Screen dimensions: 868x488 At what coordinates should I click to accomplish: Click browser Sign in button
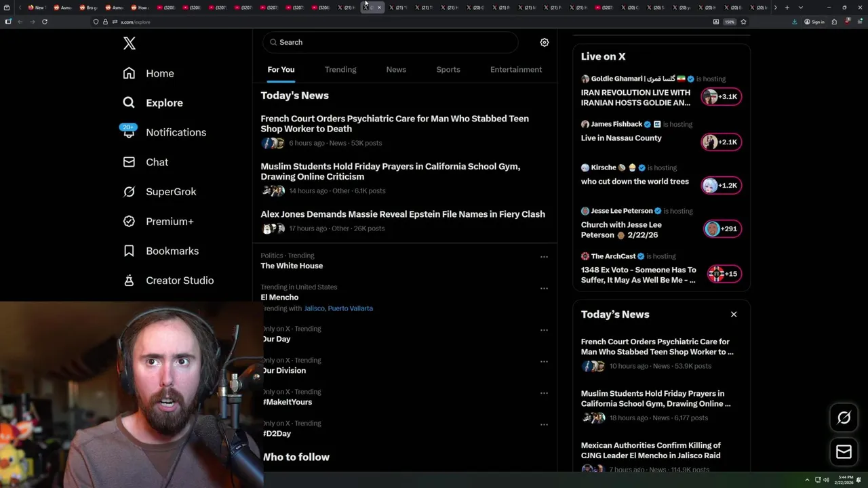pyautogui.click(x=814, y=22)
